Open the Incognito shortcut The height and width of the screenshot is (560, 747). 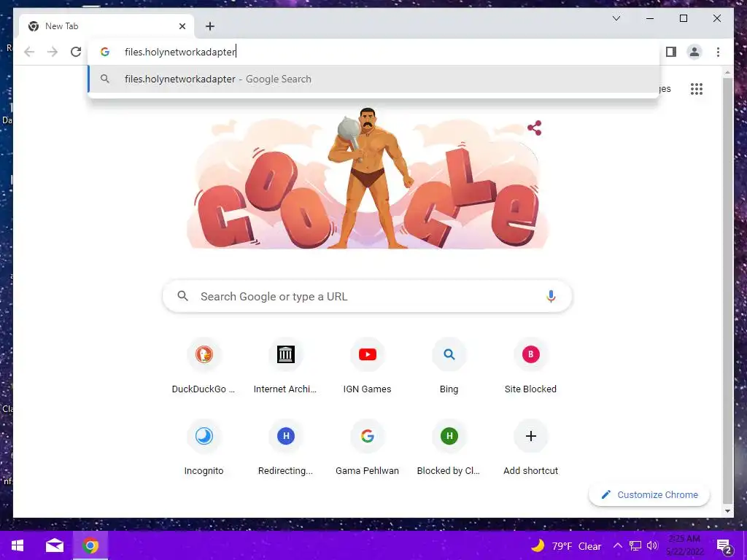coord(204,448)
